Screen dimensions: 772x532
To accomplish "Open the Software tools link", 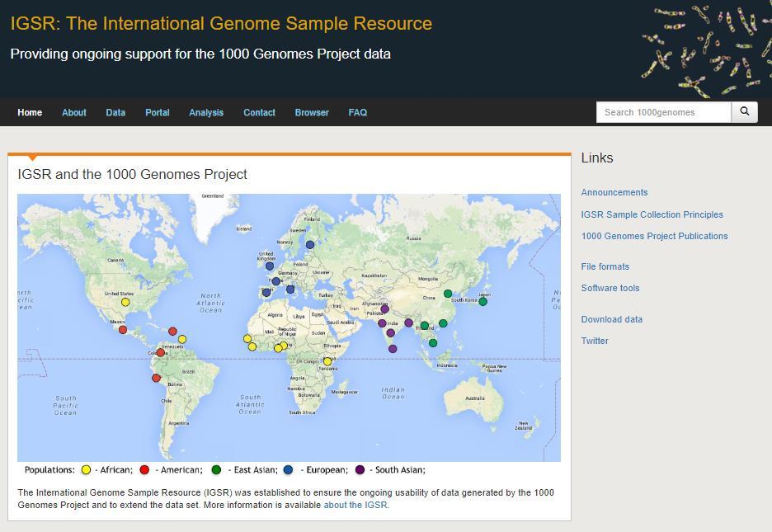I will [x=610, y=289].
